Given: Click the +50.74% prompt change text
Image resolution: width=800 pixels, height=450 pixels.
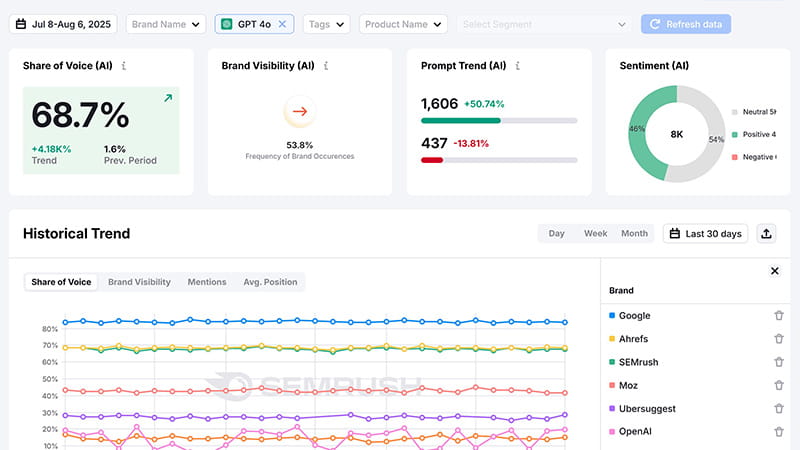Looking at the screenshot, I should (x=484, y=104).
